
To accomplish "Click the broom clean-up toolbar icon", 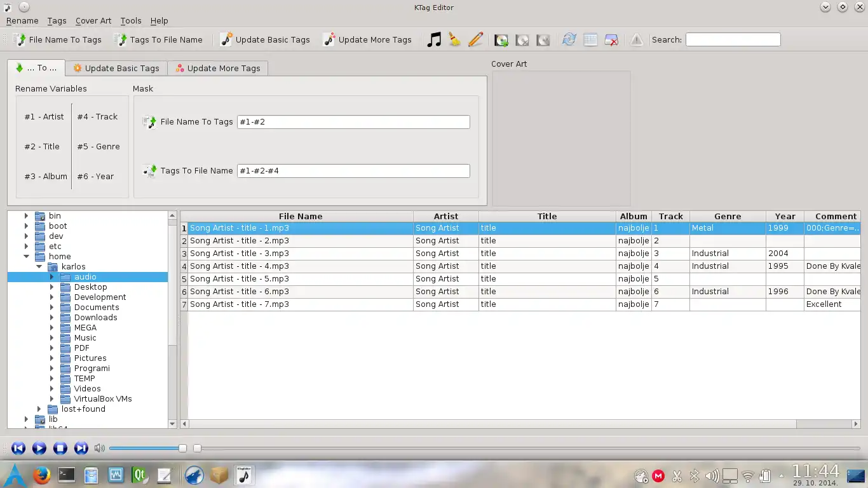I will tap(455, 39).
